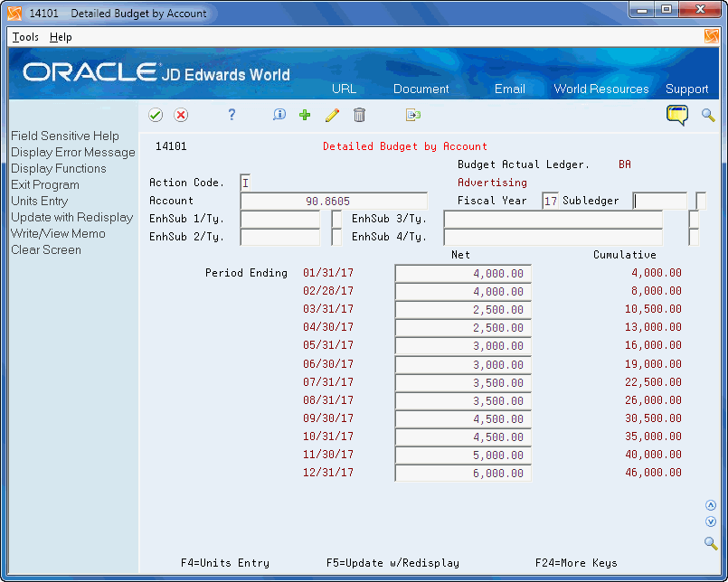The width and height of the screenshot is (728, 582).
Task: Select Update with Redisplay in the sidebar
Action: (72, 217)
